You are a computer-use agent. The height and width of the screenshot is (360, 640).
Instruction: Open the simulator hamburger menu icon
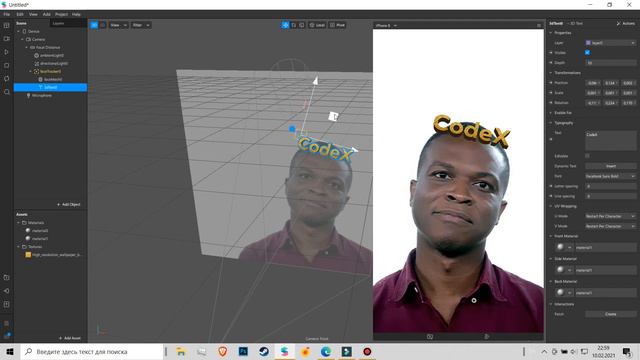point(539,26)
